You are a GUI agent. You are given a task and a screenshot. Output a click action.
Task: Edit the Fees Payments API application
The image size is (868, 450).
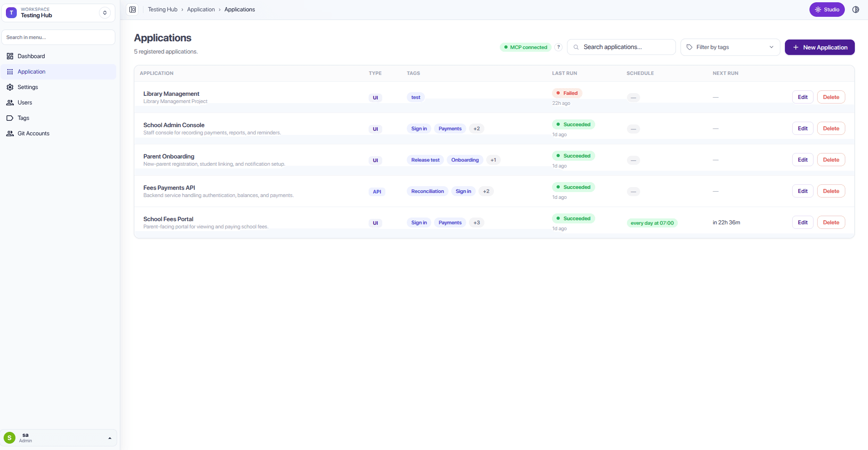pyautogui.click(x=803, y=191)
